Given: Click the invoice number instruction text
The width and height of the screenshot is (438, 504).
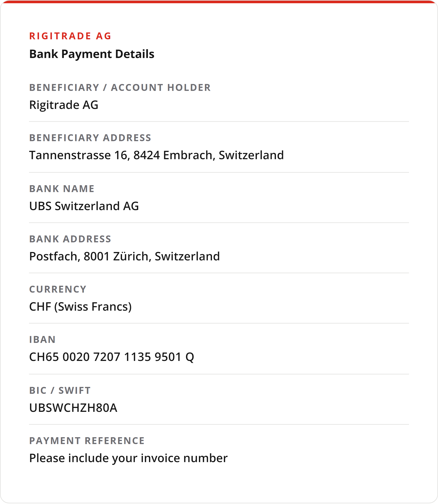Looking at the screenshot, I should (x=128, y=458).
